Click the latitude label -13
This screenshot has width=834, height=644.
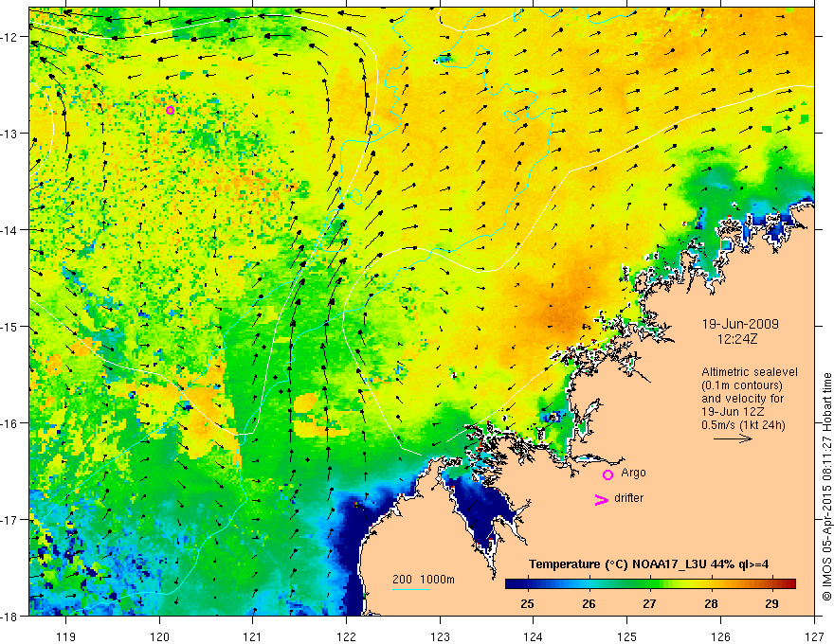[9, 133]
